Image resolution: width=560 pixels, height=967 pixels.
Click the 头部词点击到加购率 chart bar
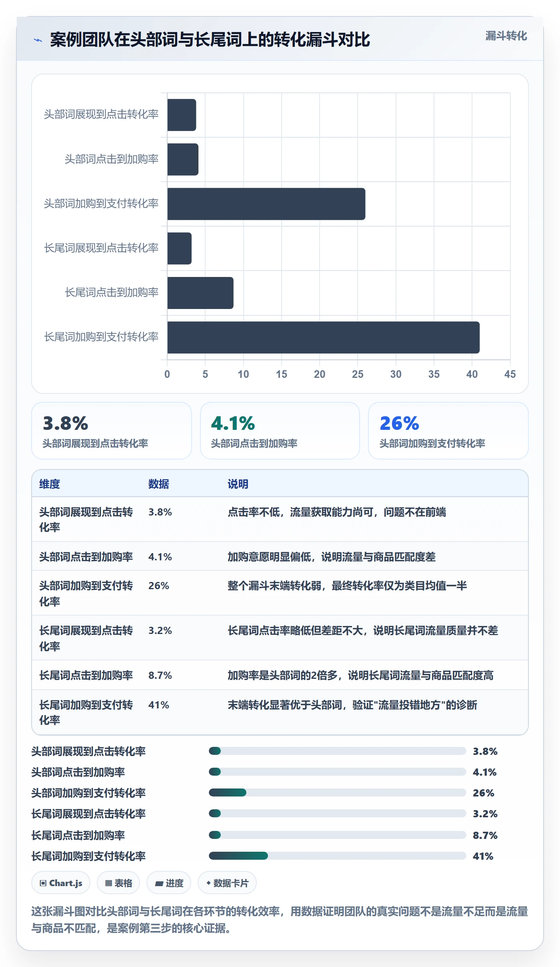tap(183, 159)
